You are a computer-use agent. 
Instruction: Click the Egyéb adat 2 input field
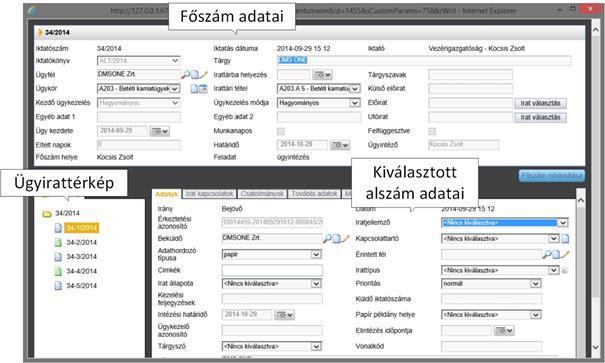tap(319, 117)
